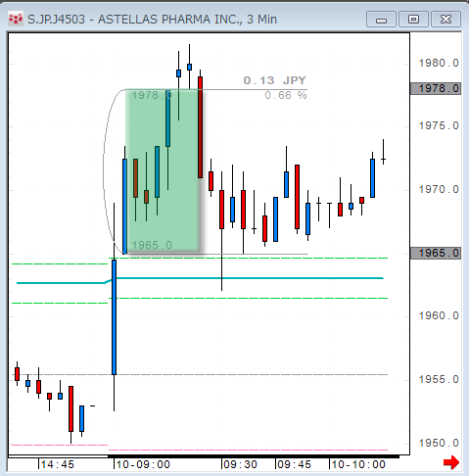Click the red arrow scroll-to-latest icon

tap(451, 462)
